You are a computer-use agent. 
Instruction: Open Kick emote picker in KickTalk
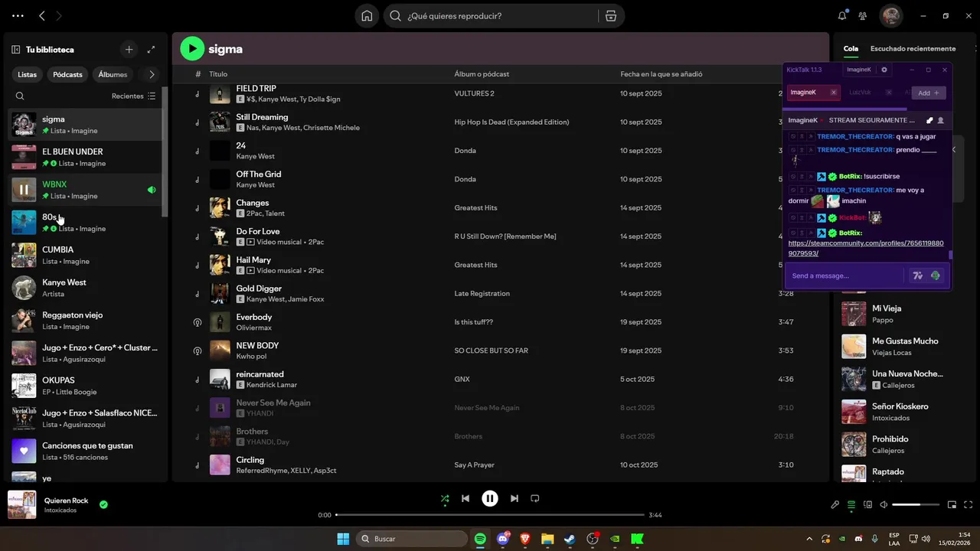[935, 275]
